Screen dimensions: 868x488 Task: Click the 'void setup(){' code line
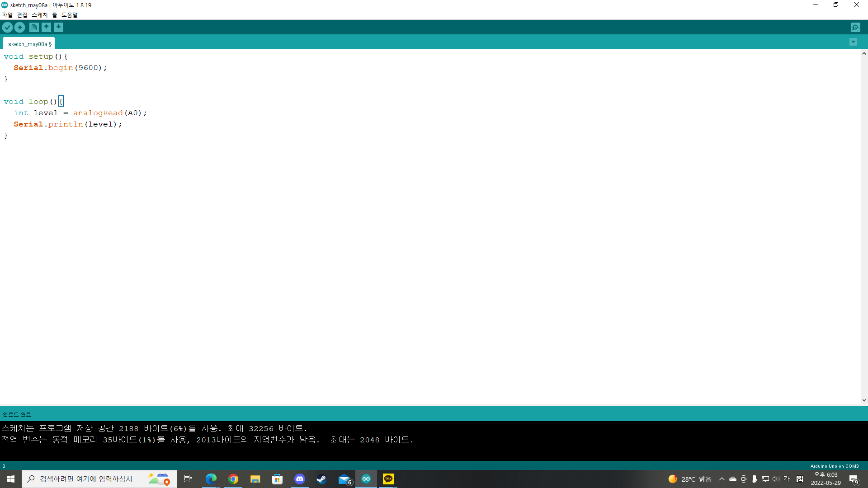[36, 56]
